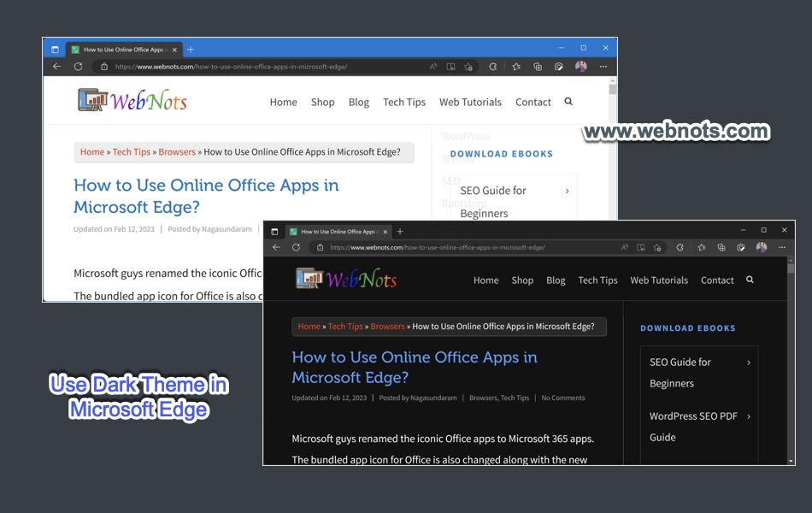
Task: Open Extensions in dark Edge window toolbar
Action: point(680,247)
